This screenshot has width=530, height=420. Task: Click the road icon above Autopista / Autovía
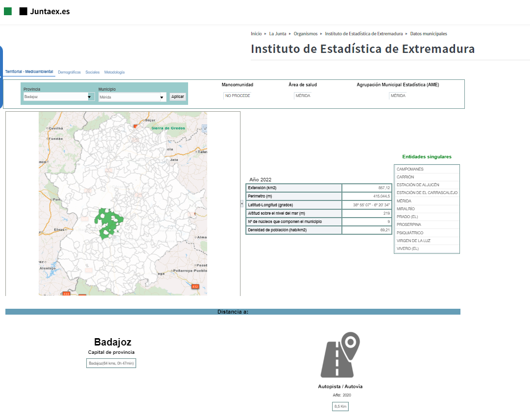coord(340,355)
